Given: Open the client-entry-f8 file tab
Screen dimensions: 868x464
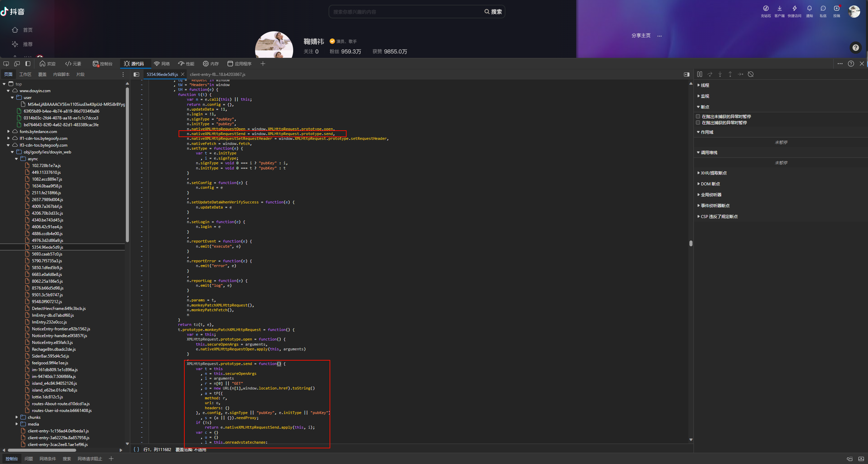Looking at the screenshot, I should click(x=217, y=74).
